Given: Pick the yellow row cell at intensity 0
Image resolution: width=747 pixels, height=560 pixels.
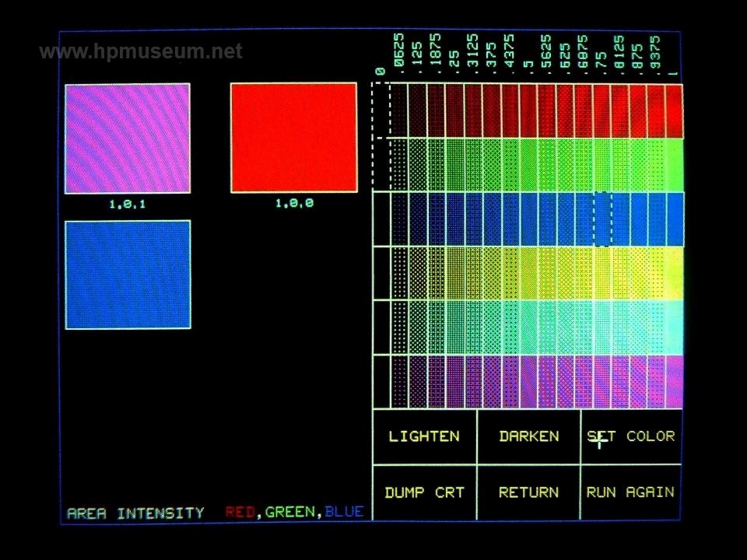Looking at the screenshot, I should coord(381,273).
